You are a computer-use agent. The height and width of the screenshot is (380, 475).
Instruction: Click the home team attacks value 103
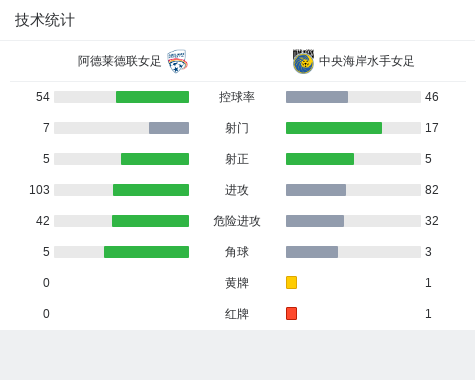point(39,190)
